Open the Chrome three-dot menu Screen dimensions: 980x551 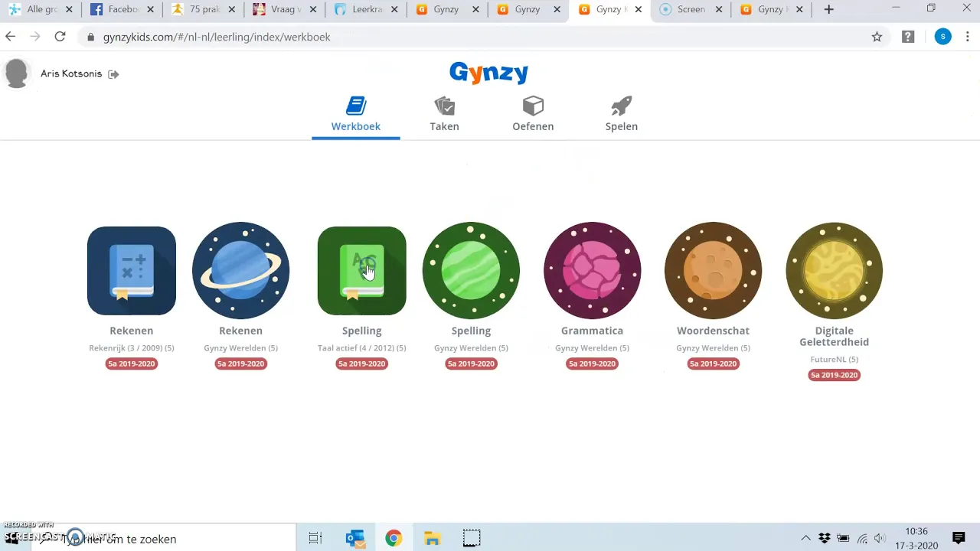[969, 37]
